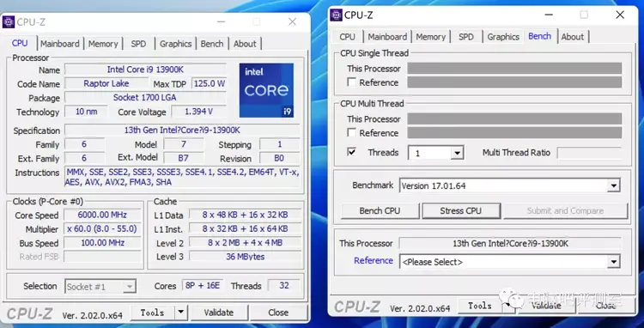
Task: Click This Processor field in right Bench window
Action: coord(510,243)
